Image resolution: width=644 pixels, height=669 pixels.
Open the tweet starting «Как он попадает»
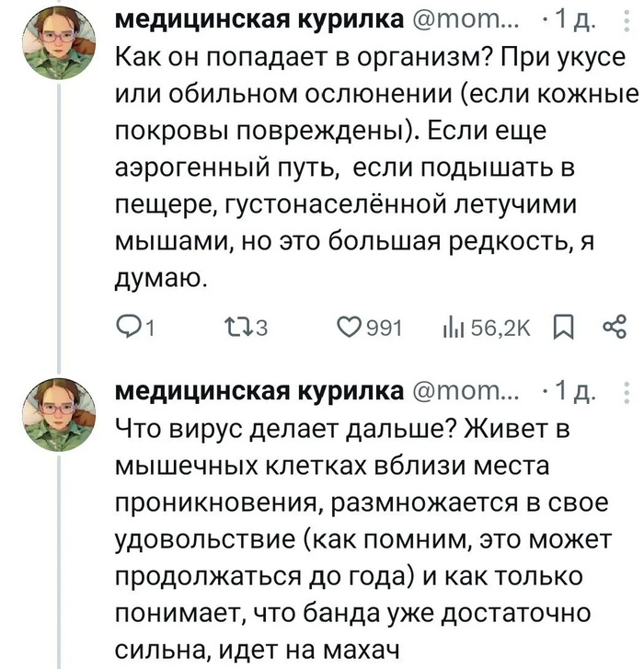368,166
